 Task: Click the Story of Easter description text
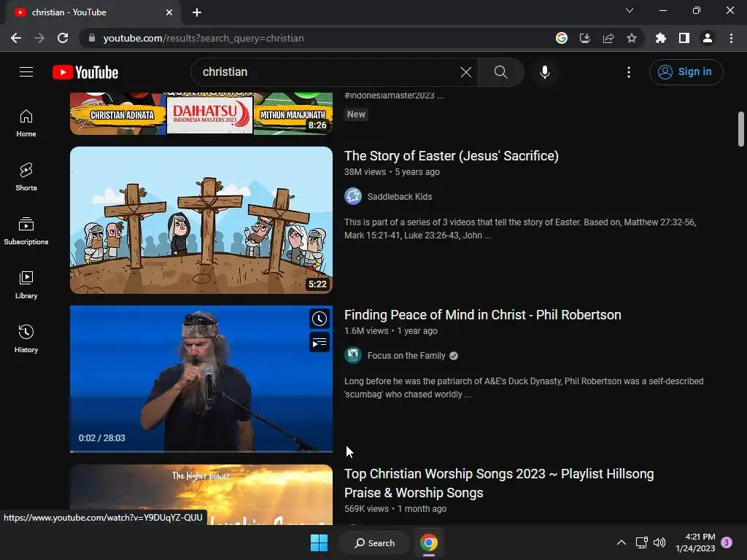520,228
